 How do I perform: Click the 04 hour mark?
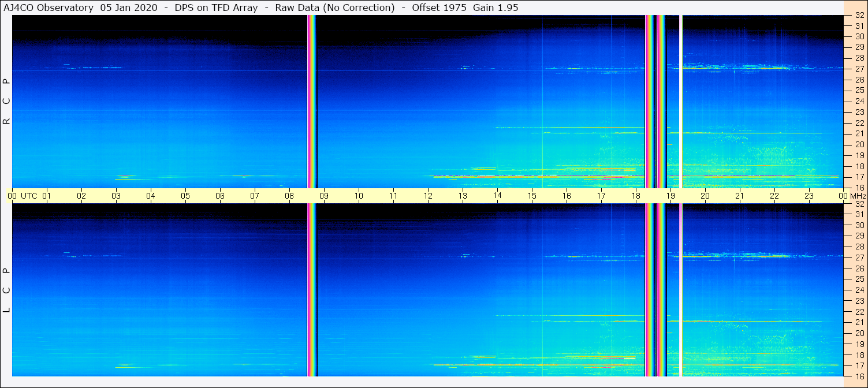[x=151, y=196]
